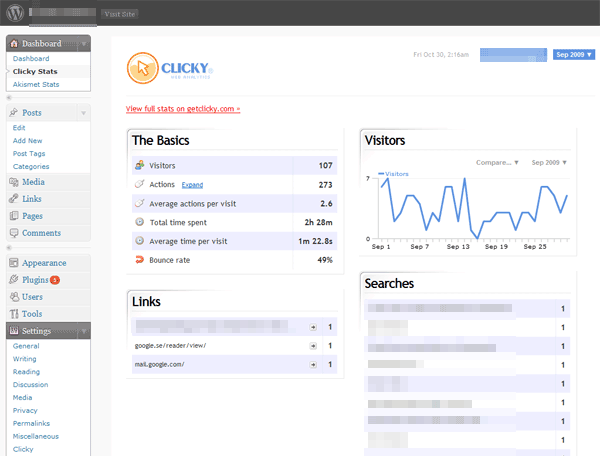Viewport: 600px width, 456px height.
Task: Click the Fri Oct 30, 2:16am timestamp
Action: [x=441, y=55]
